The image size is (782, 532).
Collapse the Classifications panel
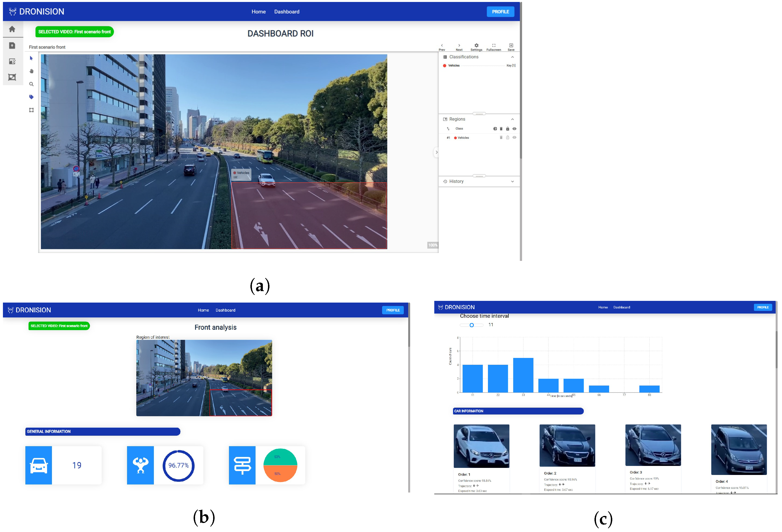(512, 57)
